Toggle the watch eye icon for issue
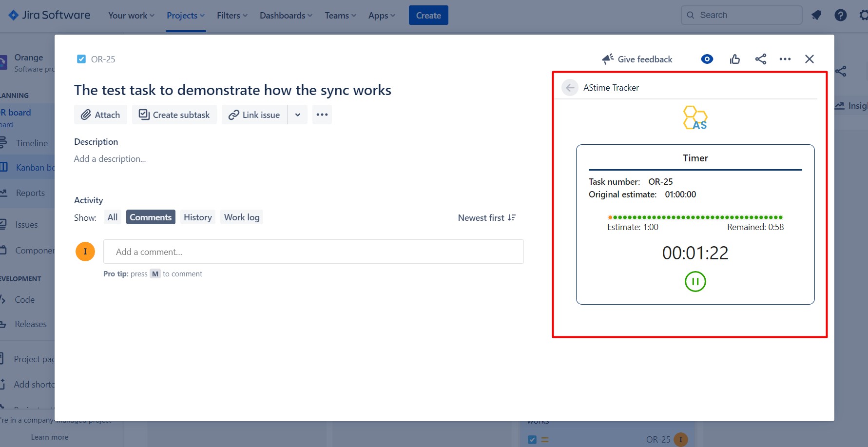 [x=707, y=59]
